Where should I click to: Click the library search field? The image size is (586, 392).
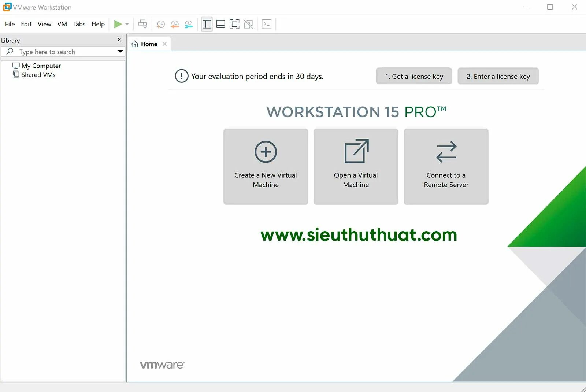point(63,52)
